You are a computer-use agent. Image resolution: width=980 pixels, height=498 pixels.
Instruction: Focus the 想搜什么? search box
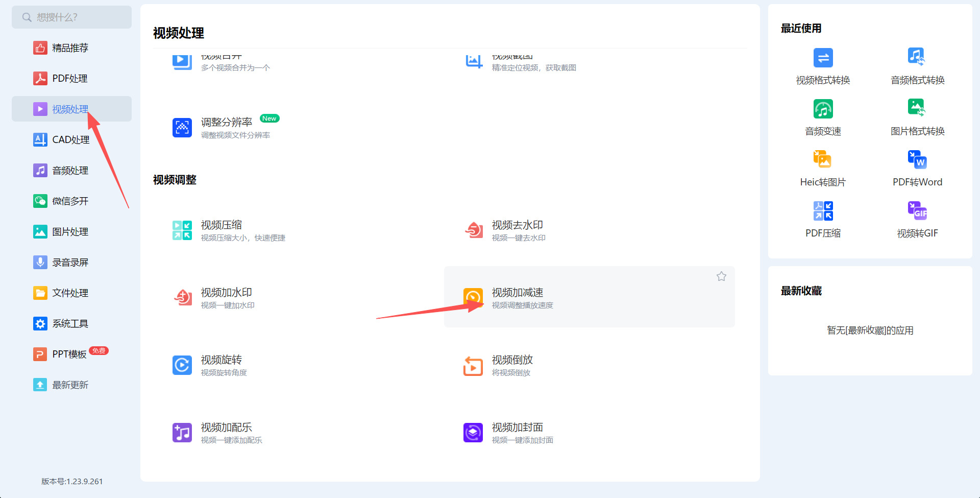pos(71,17)
